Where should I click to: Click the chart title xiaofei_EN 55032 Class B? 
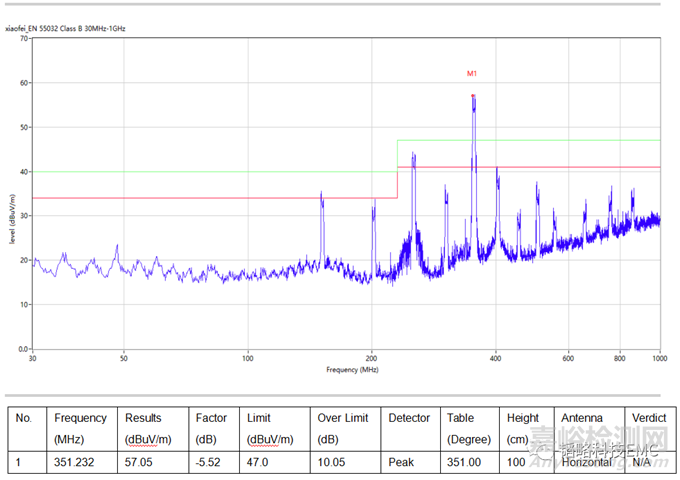click(x=69, y=29)
